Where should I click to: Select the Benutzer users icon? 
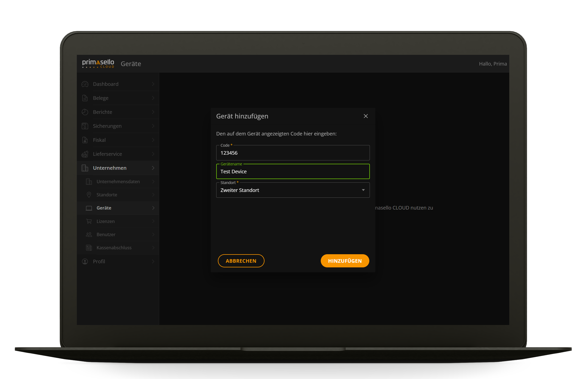(89, 234)
